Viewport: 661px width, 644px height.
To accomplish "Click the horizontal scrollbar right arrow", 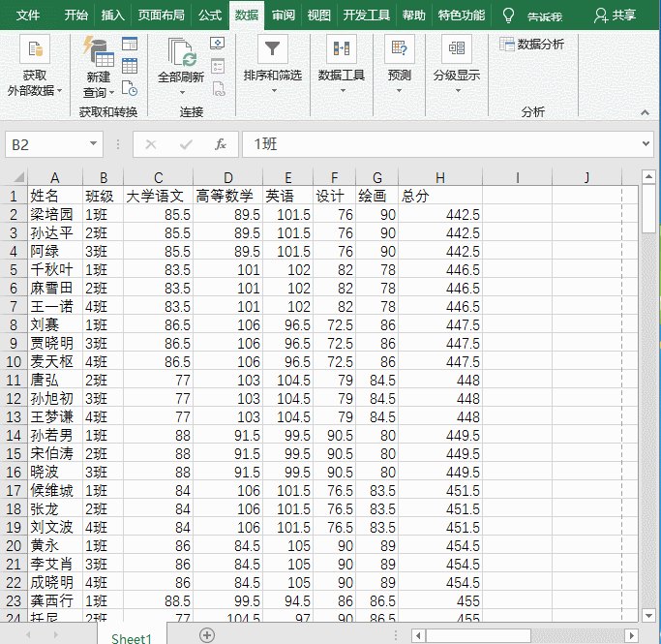I will (632, 635).
